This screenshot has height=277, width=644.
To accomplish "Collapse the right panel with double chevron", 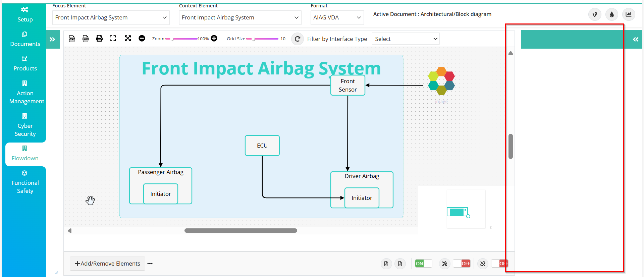I will (636, 39).
